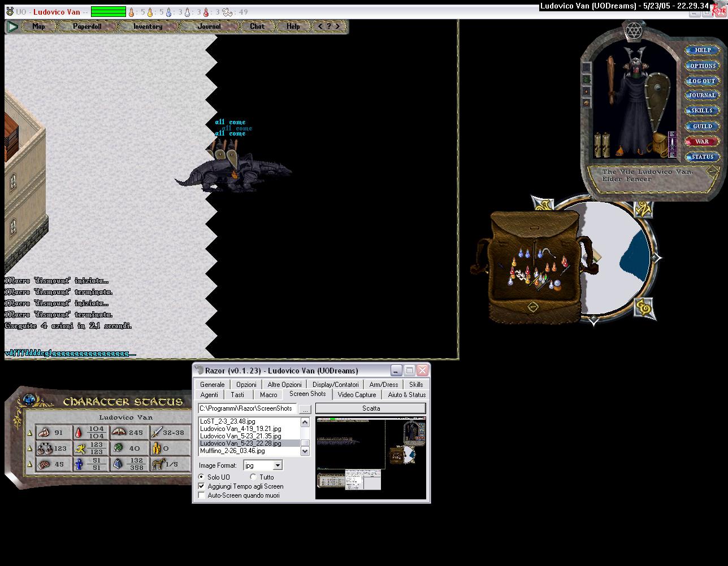
Task: Click the party scrolls icon on the paperdoll
Action: pyautogui.click(x=603, y=145)
